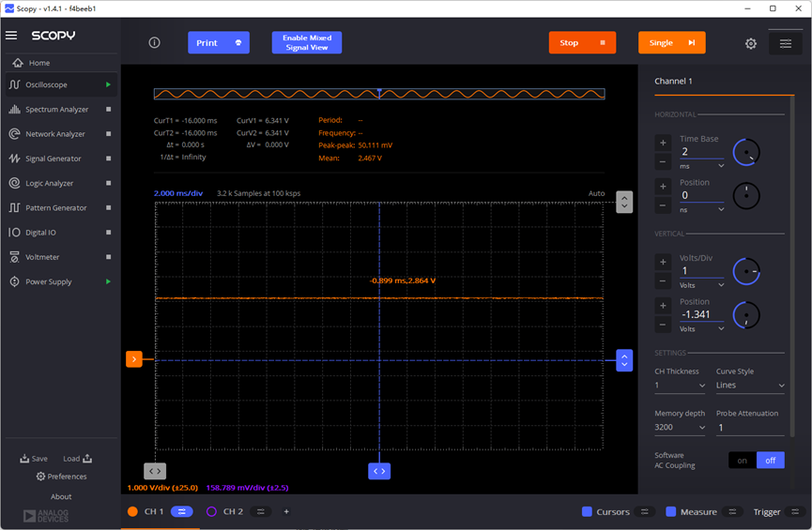The image size is (812, 530).
Task: Click the gray vertical cursor handle at plot top-right
Action: 624,202
